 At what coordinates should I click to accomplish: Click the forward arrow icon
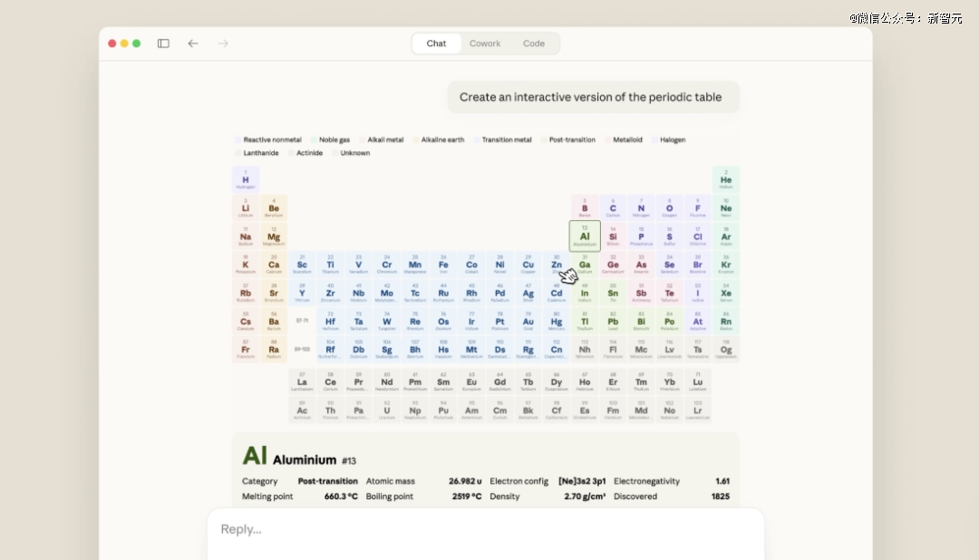pyautogui.click(x=223, y=43)
